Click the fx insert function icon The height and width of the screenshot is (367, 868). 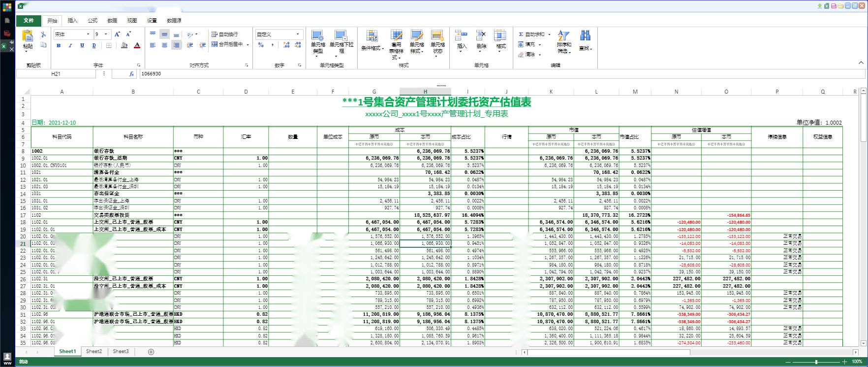(x=131, y=74)
